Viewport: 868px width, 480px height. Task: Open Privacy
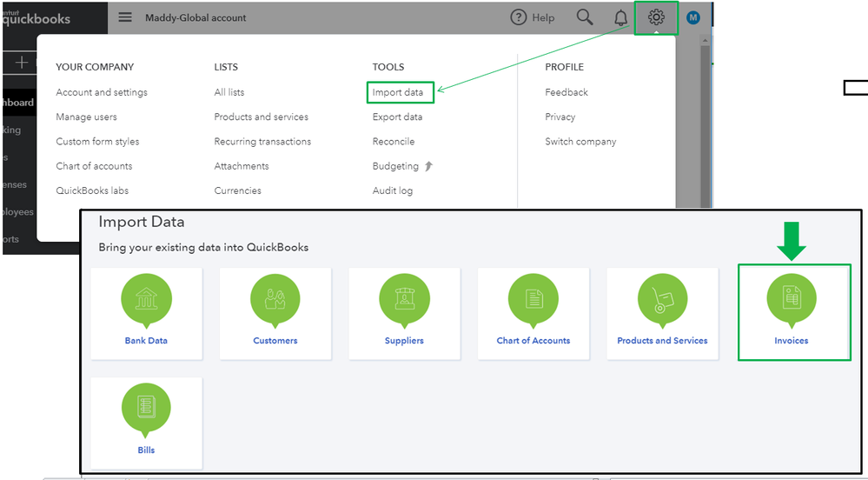coord(560,117)
